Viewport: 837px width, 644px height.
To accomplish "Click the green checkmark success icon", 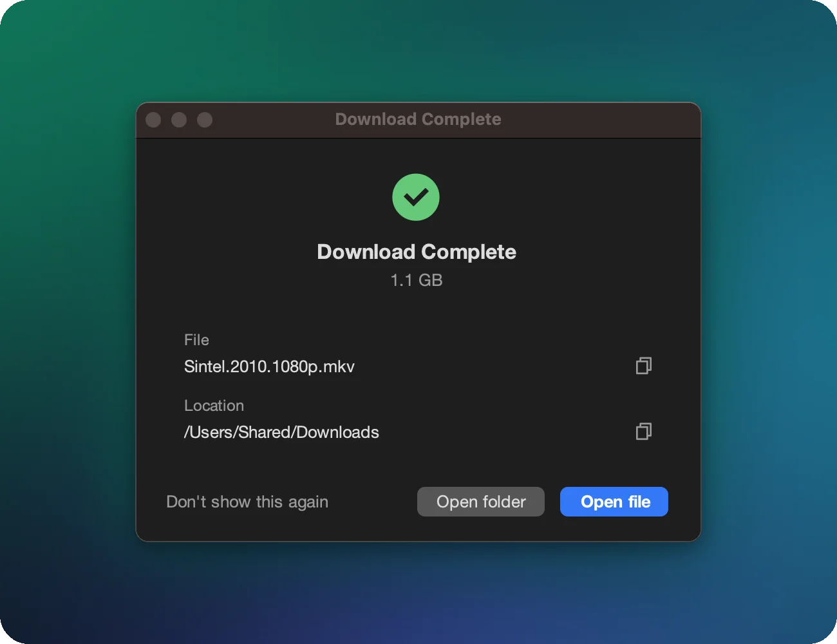I will click(x=416, y=197).
